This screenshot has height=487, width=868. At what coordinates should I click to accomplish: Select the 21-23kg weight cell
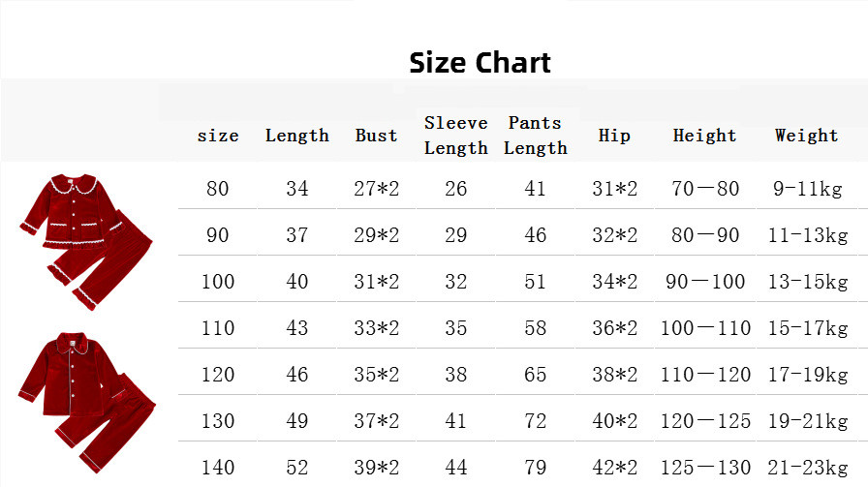tap(808, 468)
